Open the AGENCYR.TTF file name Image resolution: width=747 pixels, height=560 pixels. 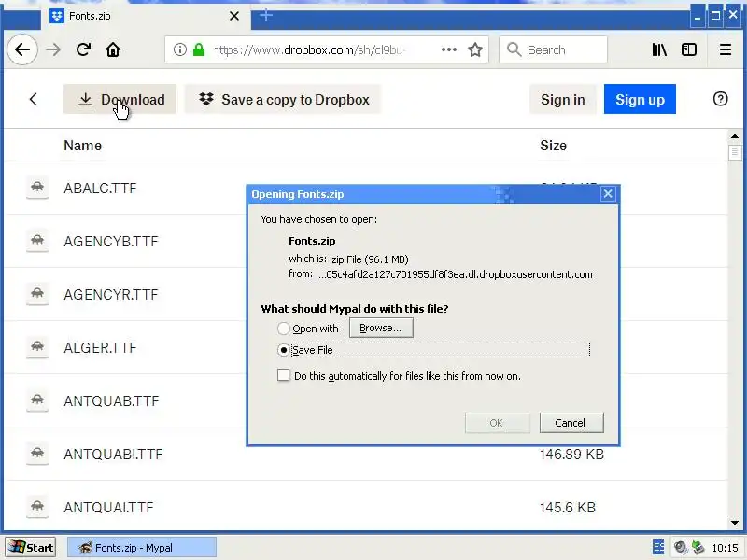110,295
